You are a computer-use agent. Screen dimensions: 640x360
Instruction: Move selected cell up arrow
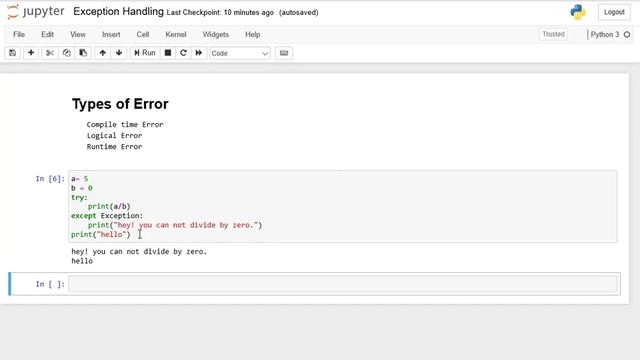[x=102, y=53]
